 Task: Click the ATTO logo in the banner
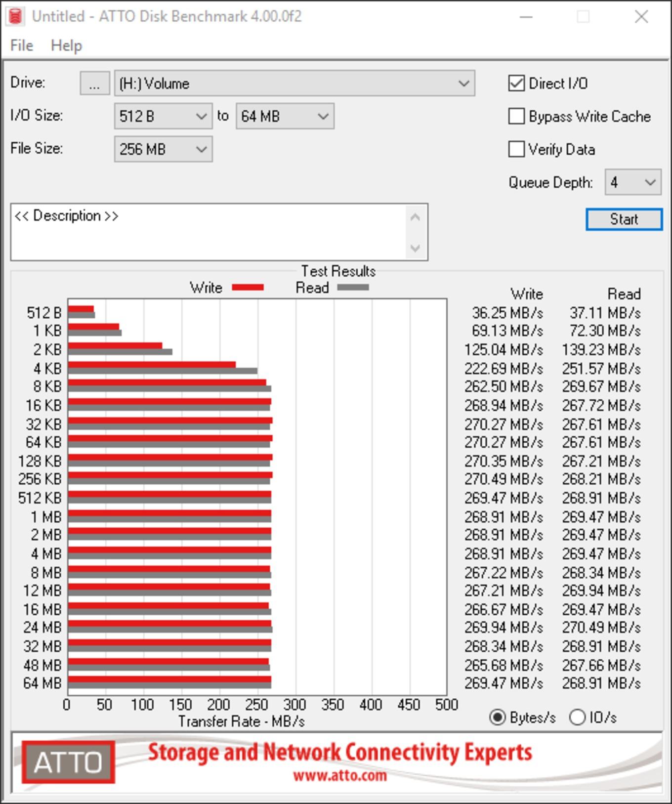coord(68,762)
